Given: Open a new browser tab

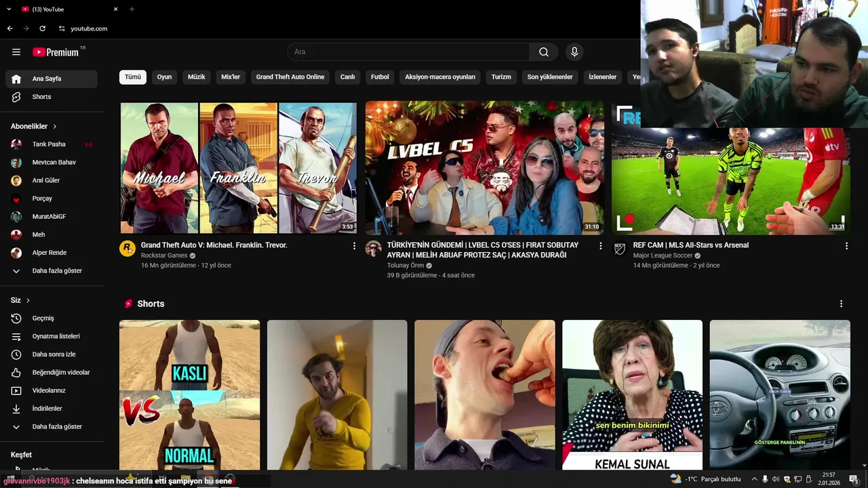Looking at the screenshot, I should click(132, 9).
